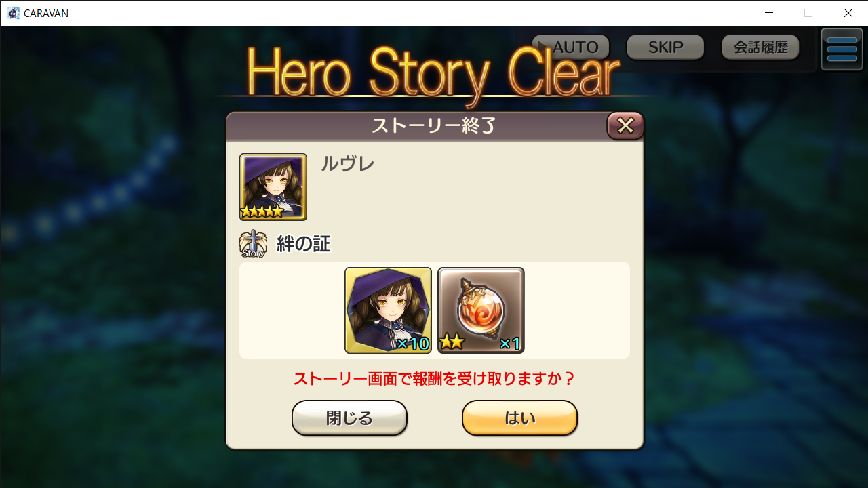
Task: Click the 絆の証 label text
Action: point(303,245)
